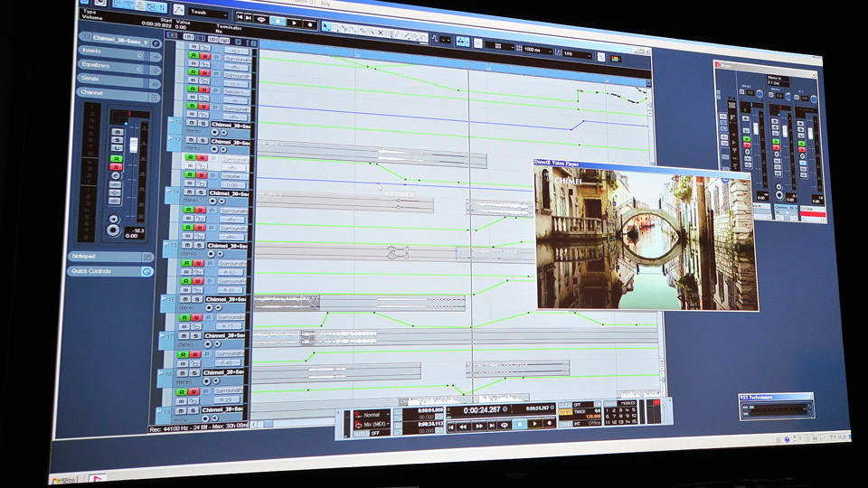Select the Object Selection arrow tool
This screenshot has height=488, width=868.
326,26
